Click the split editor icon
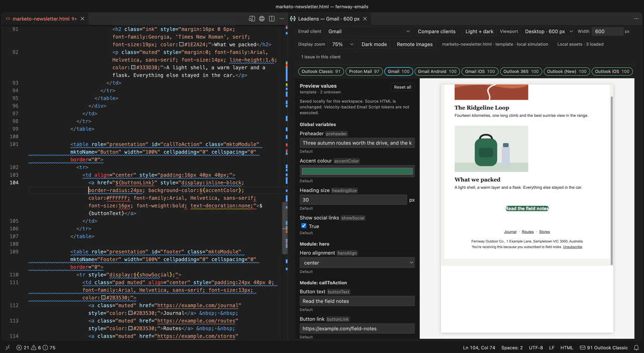Image resolution: width=644 pixels, height=353 pixels. pos(272,19)
